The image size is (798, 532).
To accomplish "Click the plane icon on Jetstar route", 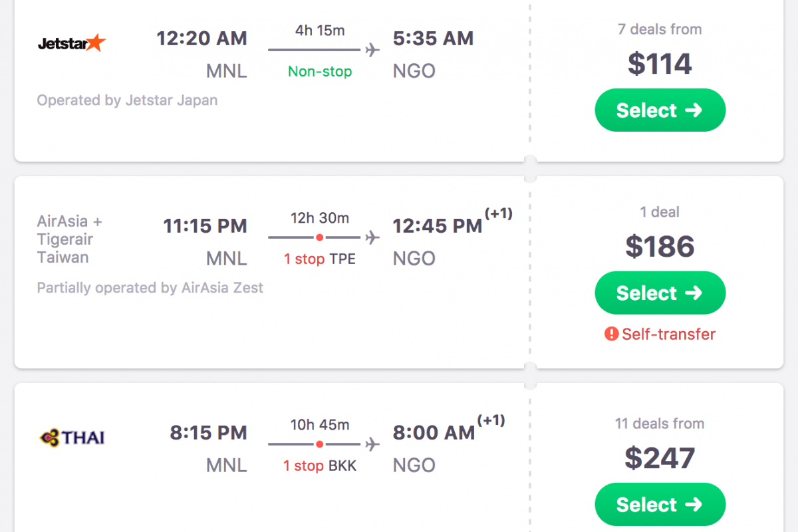I will click(x=372, y=50).
